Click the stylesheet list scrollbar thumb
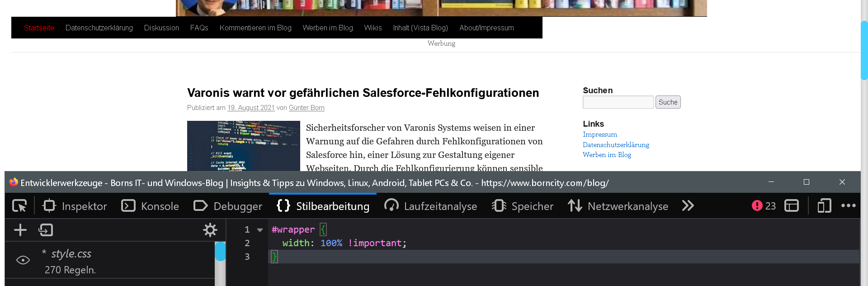The image size is (868, 286). pyautogui.click(x=220, y=252)
